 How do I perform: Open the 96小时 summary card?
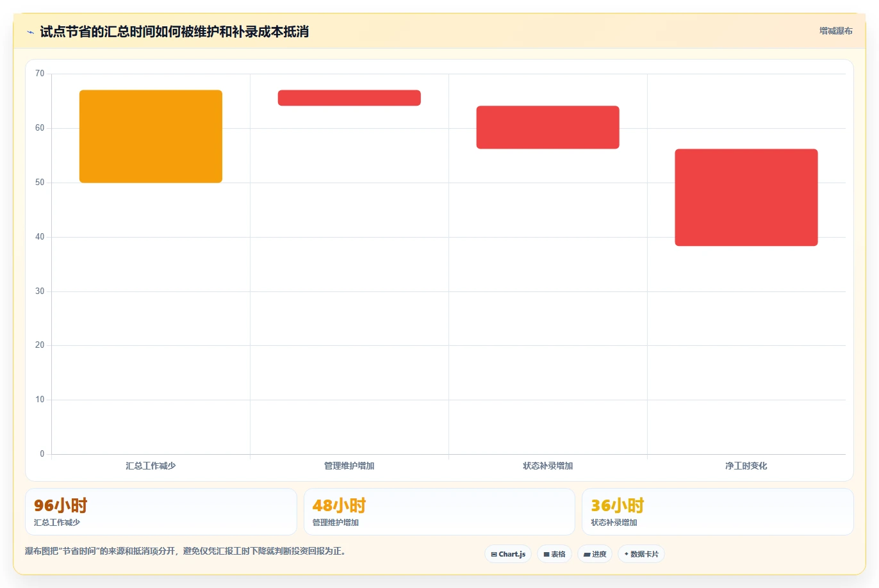click(x=161, y=512)
